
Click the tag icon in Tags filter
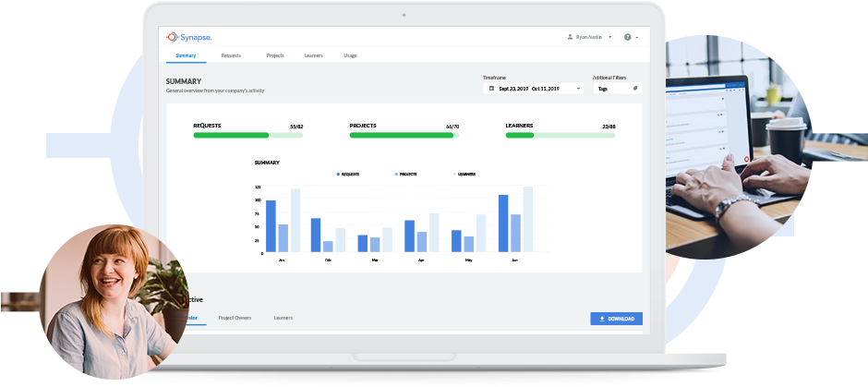click(x=635, y=88)
